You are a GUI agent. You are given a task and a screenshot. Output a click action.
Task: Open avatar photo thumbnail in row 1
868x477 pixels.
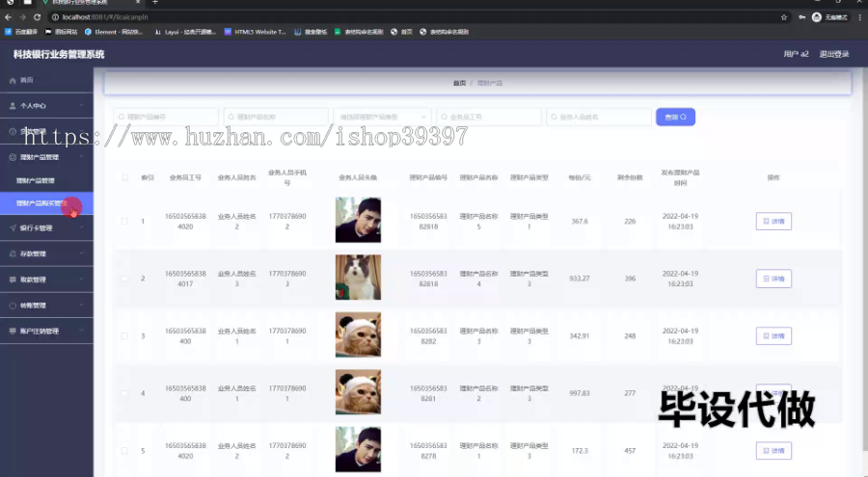(x=358, y=221)
